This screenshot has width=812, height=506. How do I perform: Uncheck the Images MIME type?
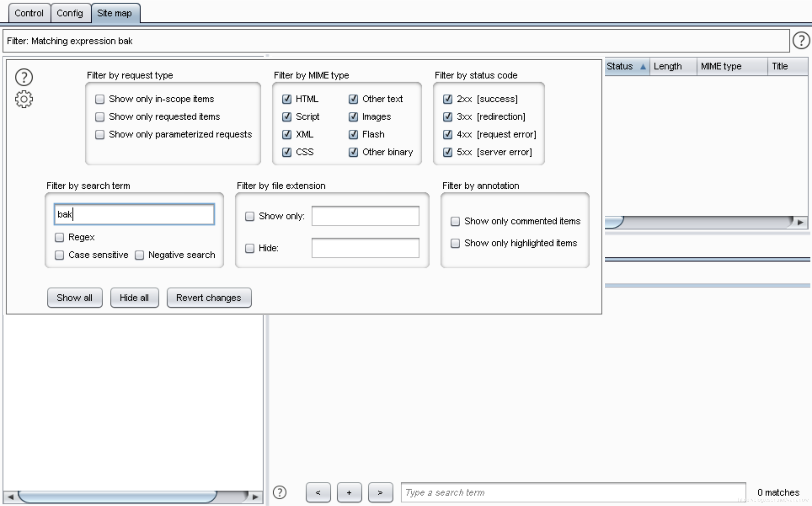click(353, 117)
